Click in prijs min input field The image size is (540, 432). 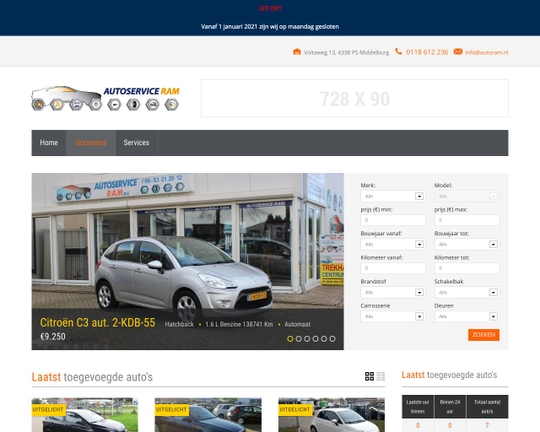393,220
